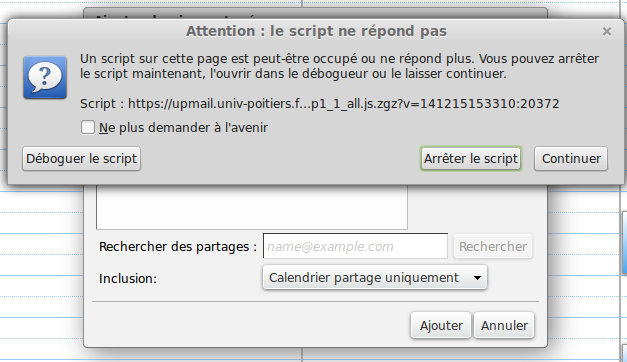
Task: Click the 'Rechercher des partages' email field
Action: [355, 246]
